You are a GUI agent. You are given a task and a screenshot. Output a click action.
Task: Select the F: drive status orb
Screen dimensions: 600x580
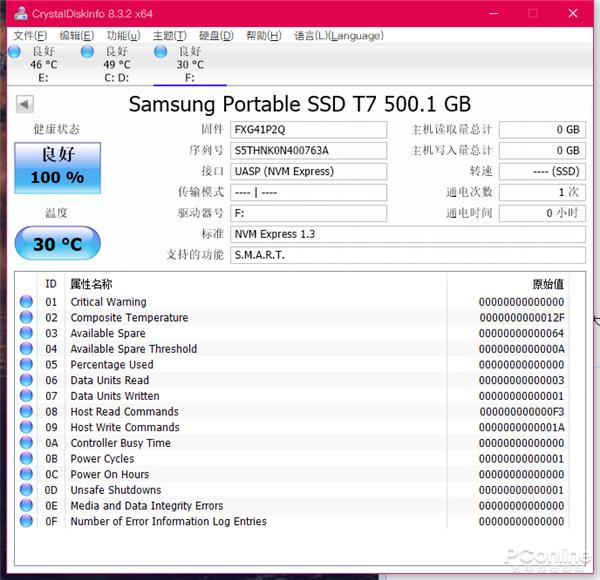click(x=160, y=52)
